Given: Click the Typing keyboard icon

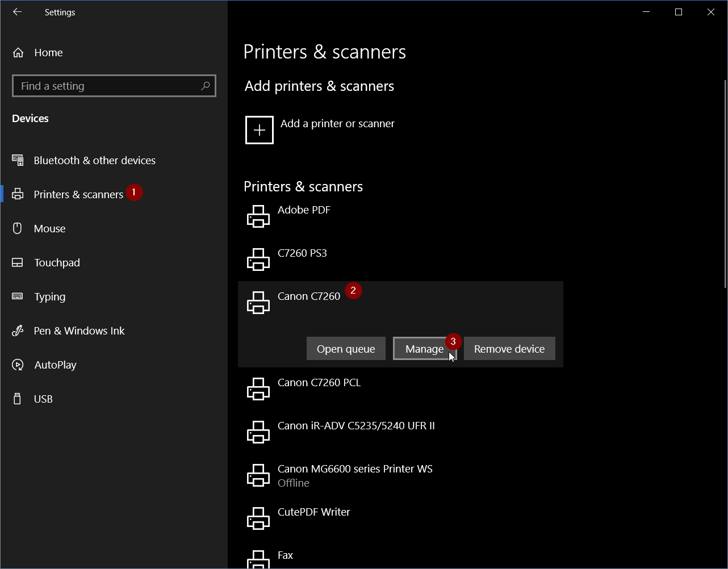Looking at the screenshot, I should click(x=18, y=296).
